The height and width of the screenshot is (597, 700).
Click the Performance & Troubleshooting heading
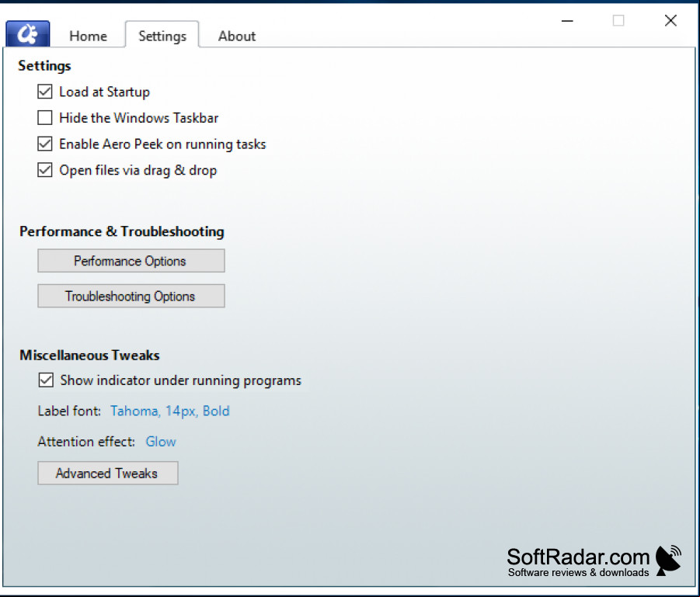point(121,231)
